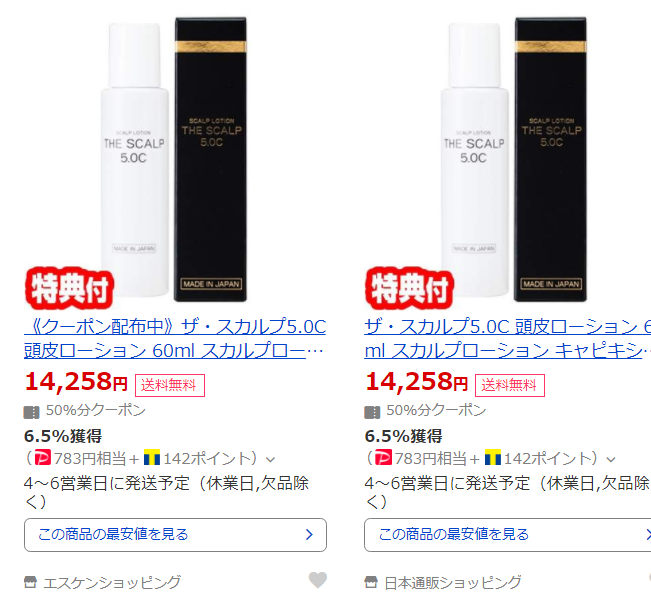Open right ザ・スカルプ5.0C 頭皮ローション title link
Viewport: 651px width, 601px height.
[x=507, y=338]
